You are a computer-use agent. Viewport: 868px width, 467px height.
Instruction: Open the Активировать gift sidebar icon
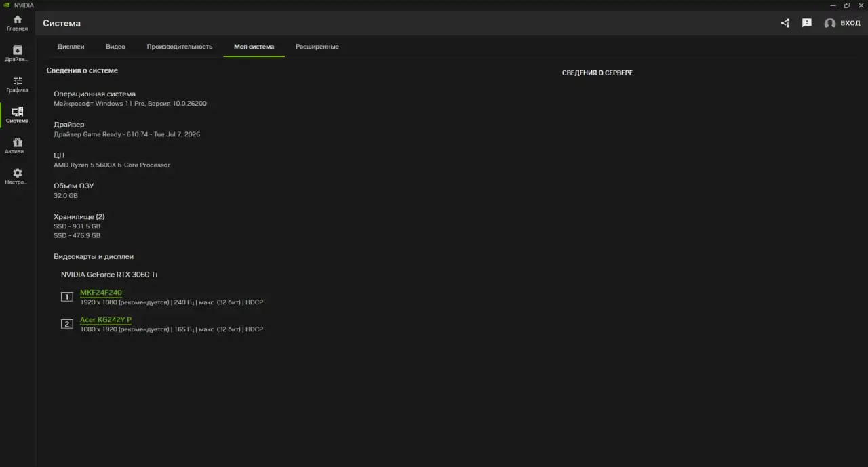[x=18, y=146]
